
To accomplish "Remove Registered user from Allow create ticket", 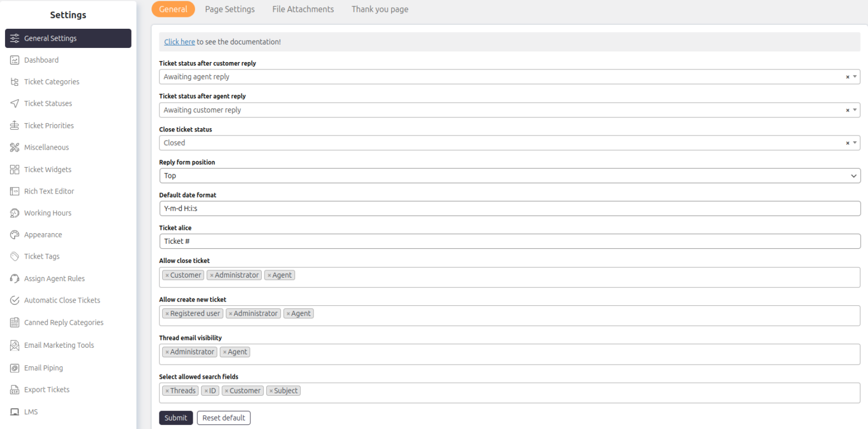I will [x=167, y=314].
